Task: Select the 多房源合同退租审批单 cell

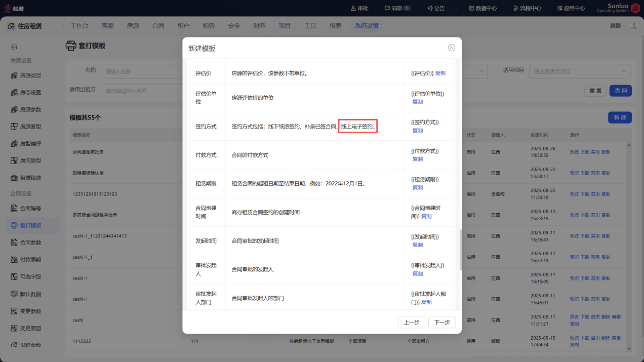Action: pos(95,215)
